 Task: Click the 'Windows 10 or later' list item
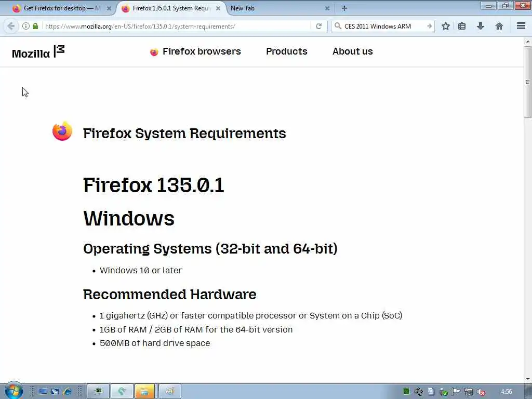pyautogui.click(x=140, y=270)
